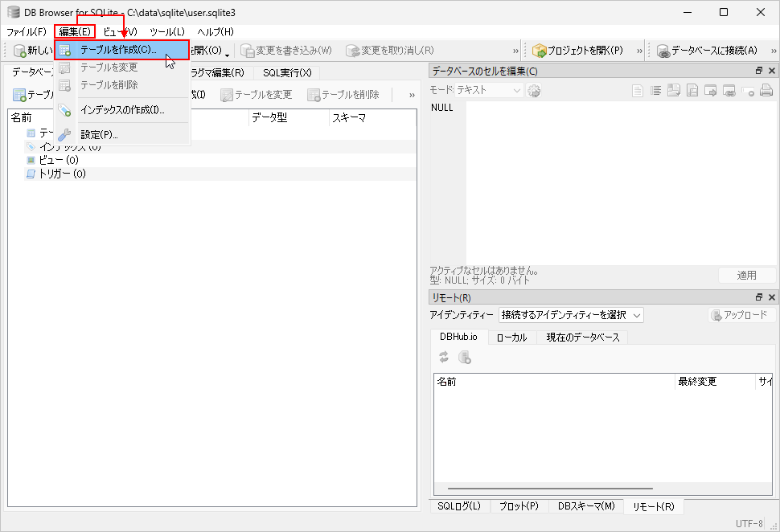The image size is (780, 532).
Task: Expand the database toolbar overflow chevron
Action: tap(412, 95)
